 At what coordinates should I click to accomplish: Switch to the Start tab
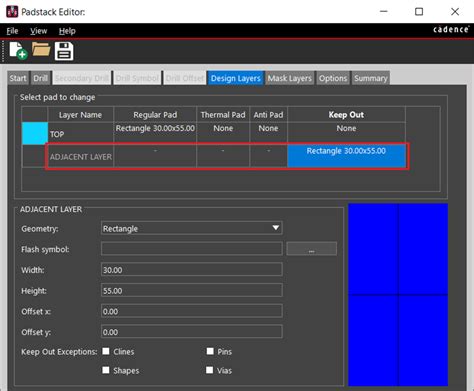(18, 78)
